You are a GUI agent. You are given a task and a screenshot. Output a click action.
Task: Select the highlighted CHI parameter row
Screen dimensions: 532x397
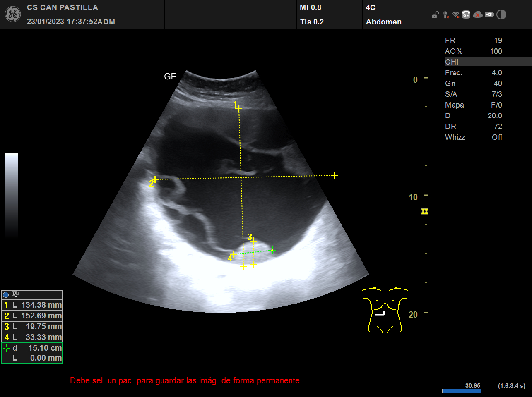(488, 62)
